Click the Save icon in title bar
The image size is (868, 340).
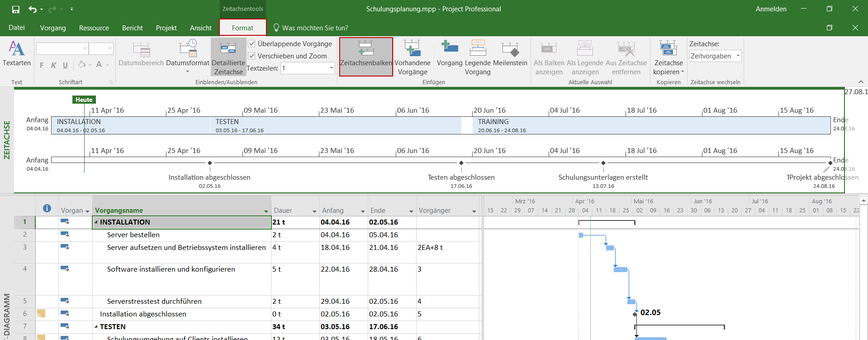[x=16, y=9]
